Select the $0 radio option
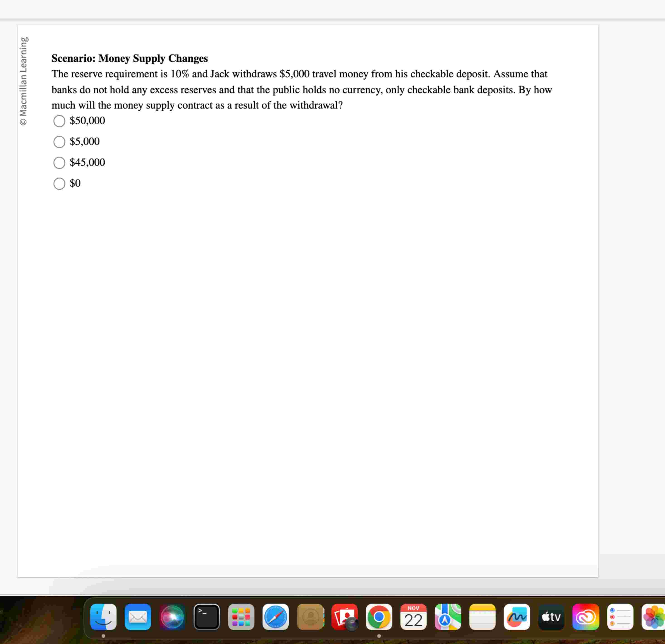This screenshot has height=644, width=665. pyautogui.click(x=59, y=184)
